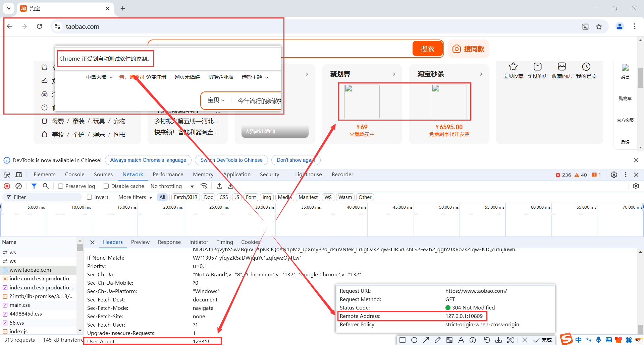Expand the 选择主题 theme dropdown
This screenshot has width=644, height=345.
pos(255,77)
